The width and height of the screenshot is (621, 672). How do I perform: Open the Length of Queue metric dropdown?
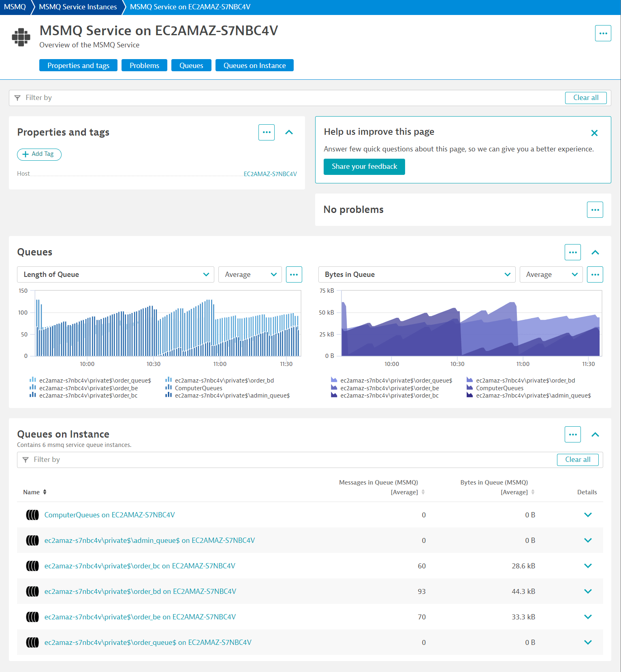click(115, 274)
